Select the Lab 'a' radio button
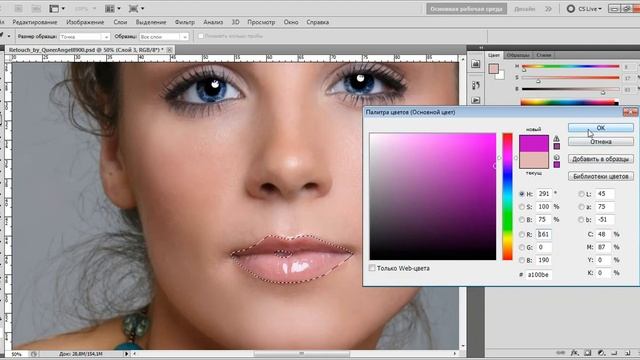The width and height of the screenshot is (640, 360). pyautogui.click(x=581, y=207)
